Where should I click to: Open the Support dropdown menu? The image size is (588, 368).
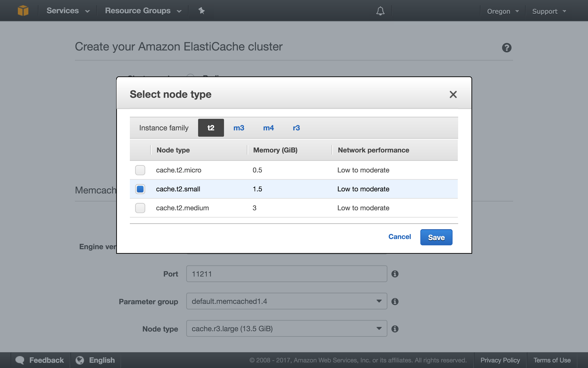point(549,11)
